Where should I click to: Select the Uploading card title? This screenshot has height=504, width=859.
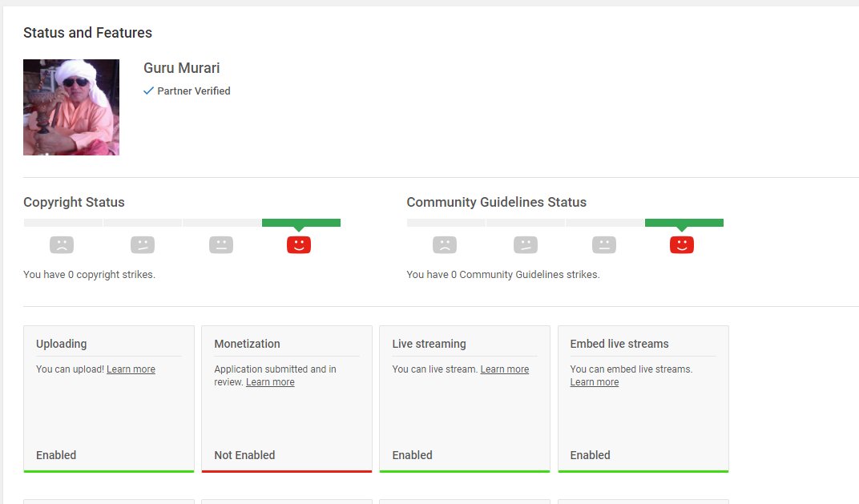62,344
